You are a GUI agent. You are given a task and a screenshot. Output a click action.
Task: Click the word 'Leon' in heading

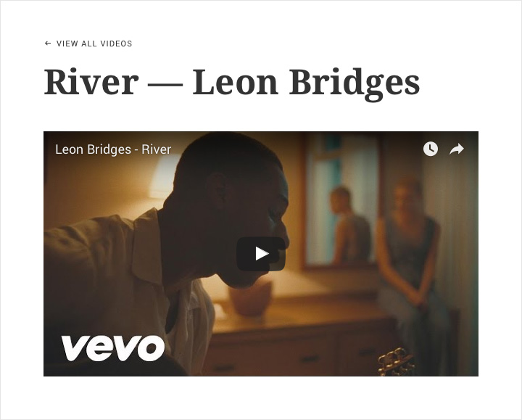[x=236, y=81]
